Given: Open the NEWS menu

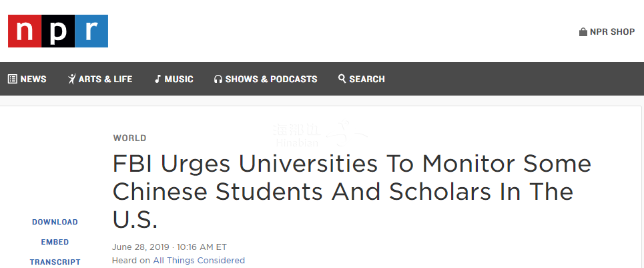Looking at the screenshot, I should click(x=33, y=79).
